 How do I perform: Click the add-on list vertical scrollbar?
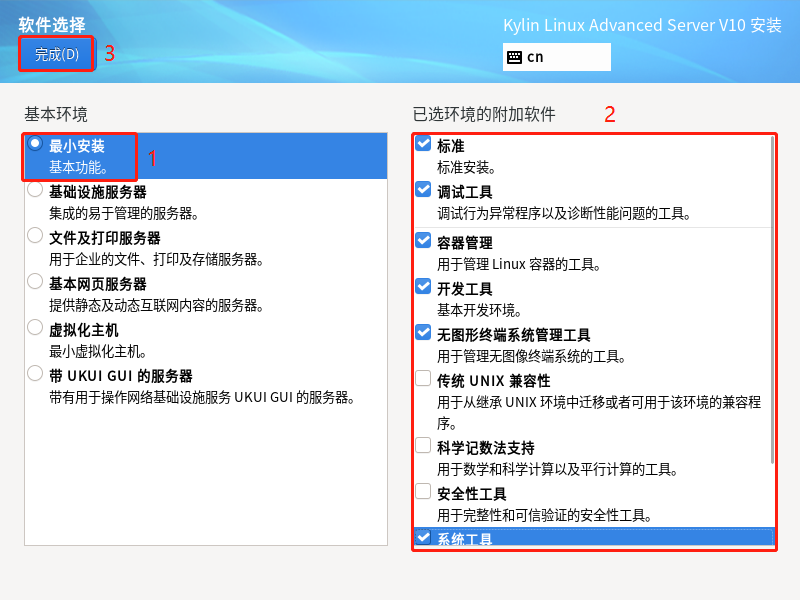(x=772, y=300)
